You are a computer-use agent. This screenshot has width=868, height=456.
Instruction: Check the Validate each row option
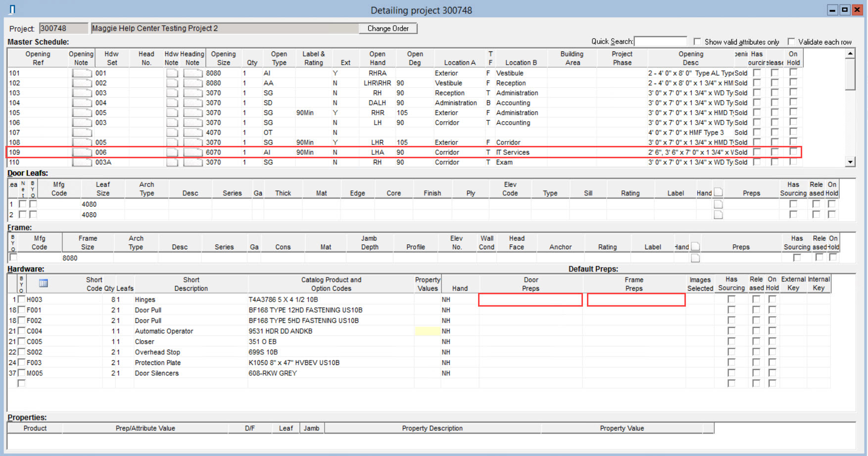coord(791,42)
